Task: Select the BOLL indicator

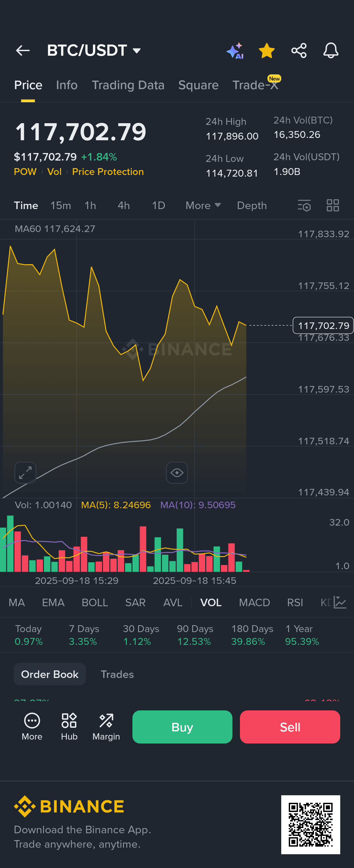Action: pyautogui.click(x=95, y=603)
